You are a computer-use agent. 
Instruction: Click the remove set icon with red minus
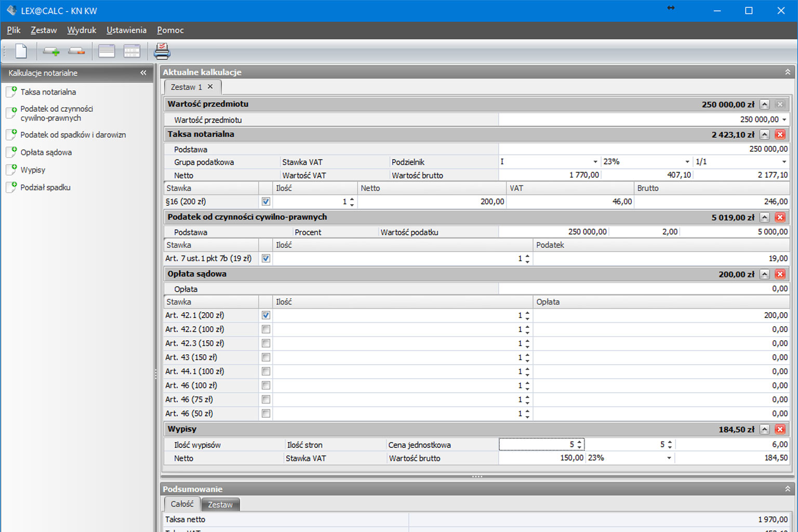[76, 51]
